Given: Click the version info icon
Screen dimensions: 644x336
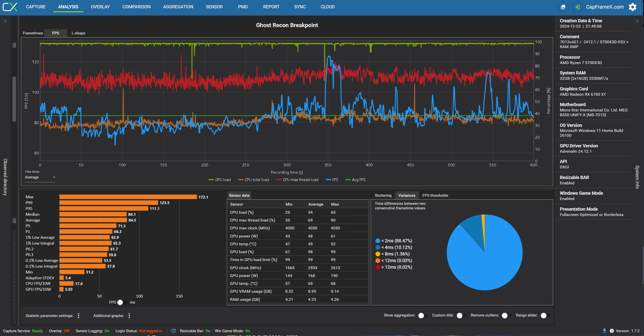Looking at the screenshot, I should tap(612, 331).
